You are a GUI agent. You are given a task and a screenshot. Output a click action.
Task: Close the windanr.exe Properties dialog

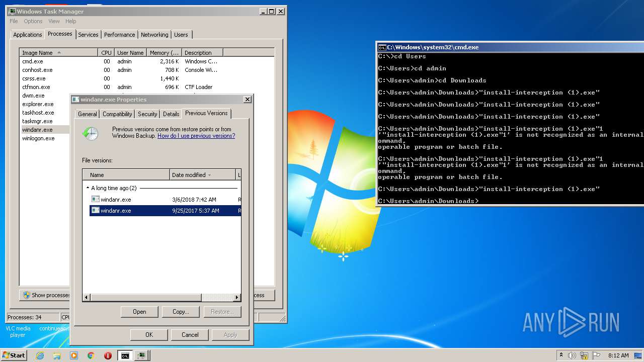[x=247, y=100]
